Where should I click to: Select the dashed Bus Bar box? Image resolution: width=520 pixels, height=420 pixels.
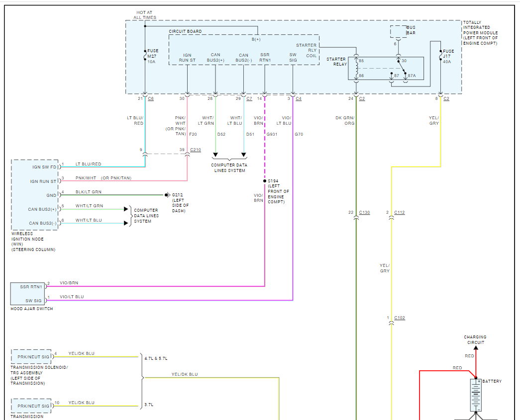pos(398,31)
